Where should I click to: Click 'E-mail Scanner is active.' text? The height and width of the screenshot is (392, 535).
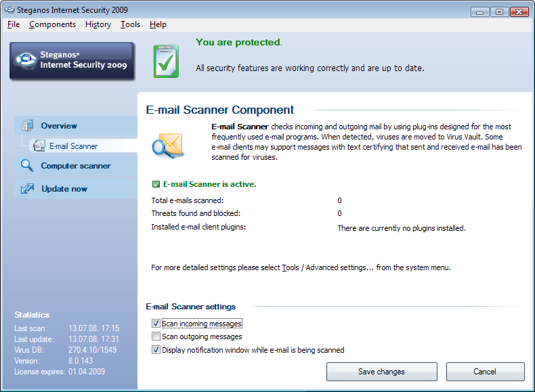tap(209, 184)
